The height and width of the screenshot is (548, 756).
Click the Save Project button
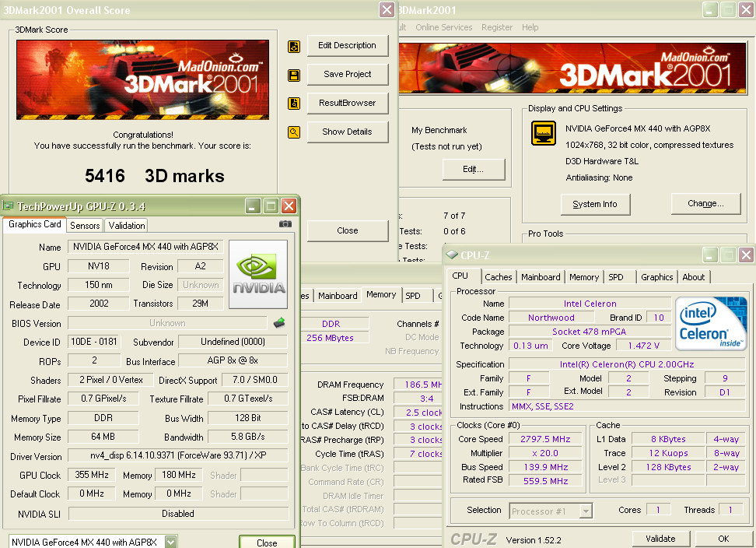point(347,74)
